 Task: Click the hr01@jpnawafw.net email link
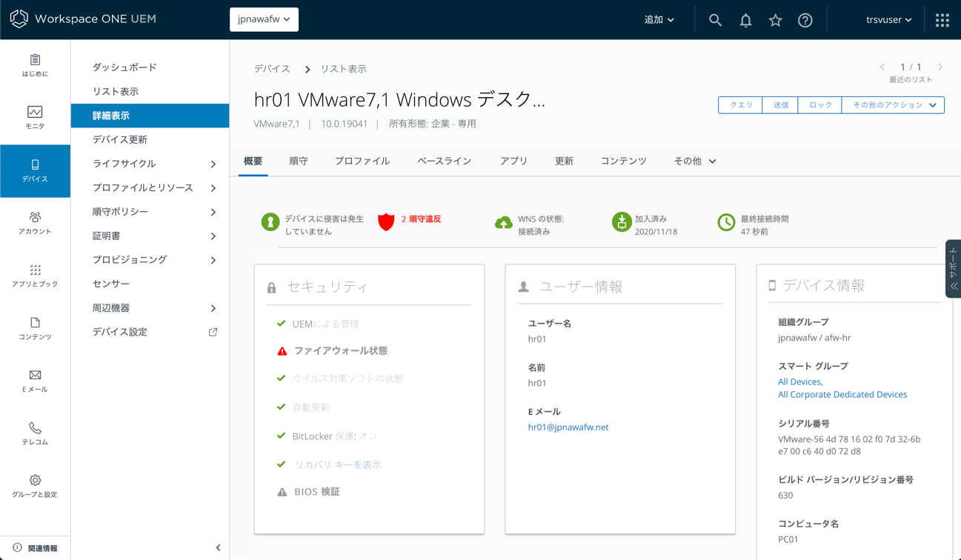(x=568, y=427)
